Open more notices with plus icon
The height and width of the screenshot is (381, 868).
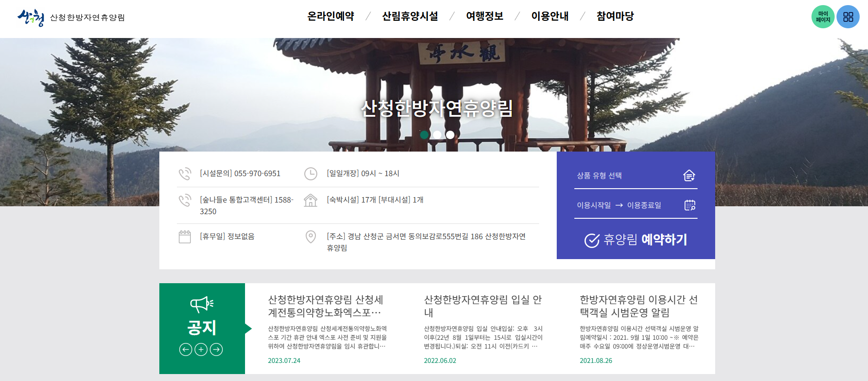pyautogui.click(x=201, y=349)
